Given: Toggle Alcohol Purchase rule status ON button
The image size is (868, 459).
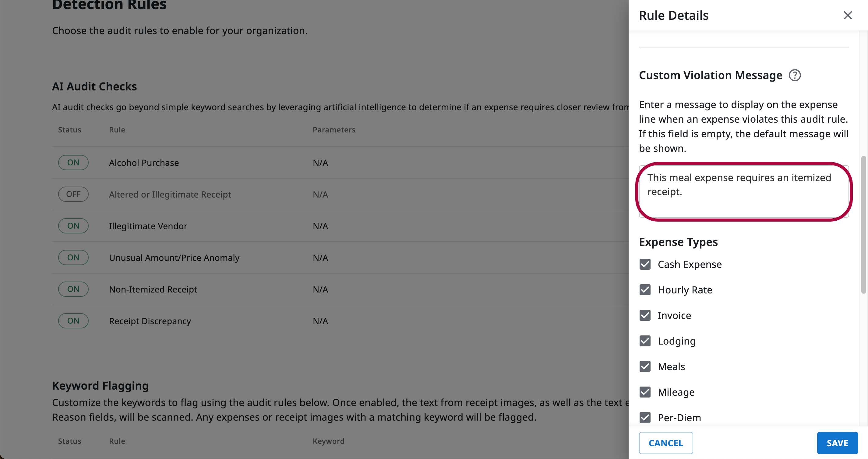Looking at the screenshot, I should pyautogui.click(x=73, y=163).
